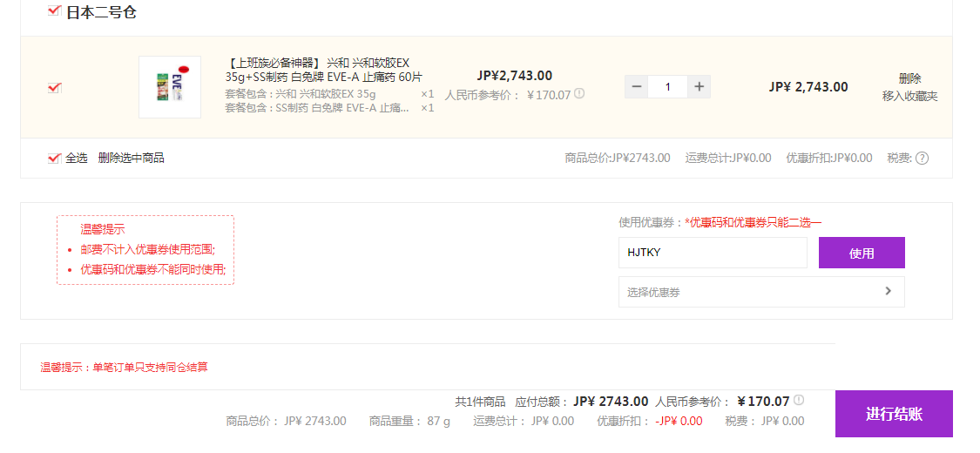Toggle the EVE-A product row checkbox

54,88
